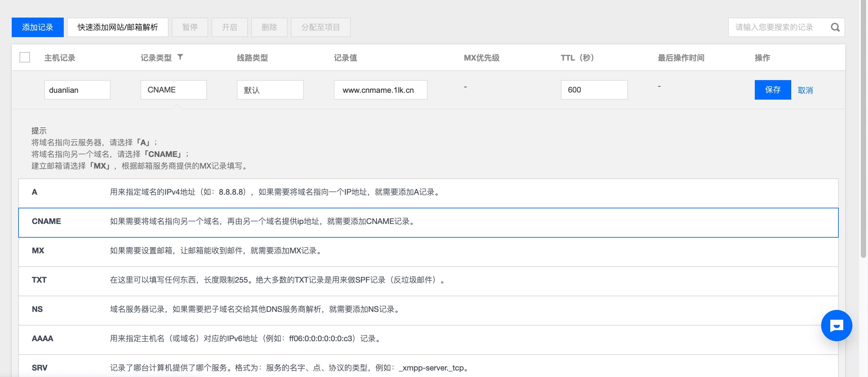
Task: Click the record type filter funnel icon
Action: (180, 57)
